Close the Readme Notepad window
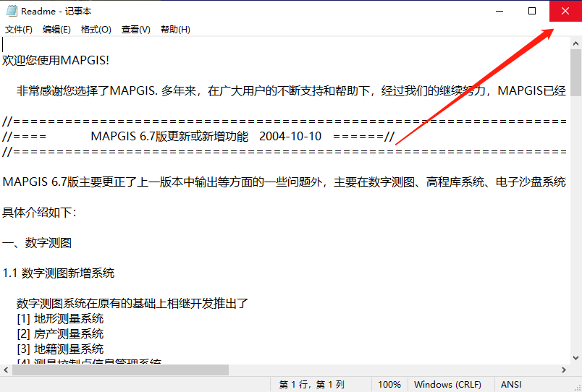The width and height of the screenshot is (582, 392). (x=565, y=11)
